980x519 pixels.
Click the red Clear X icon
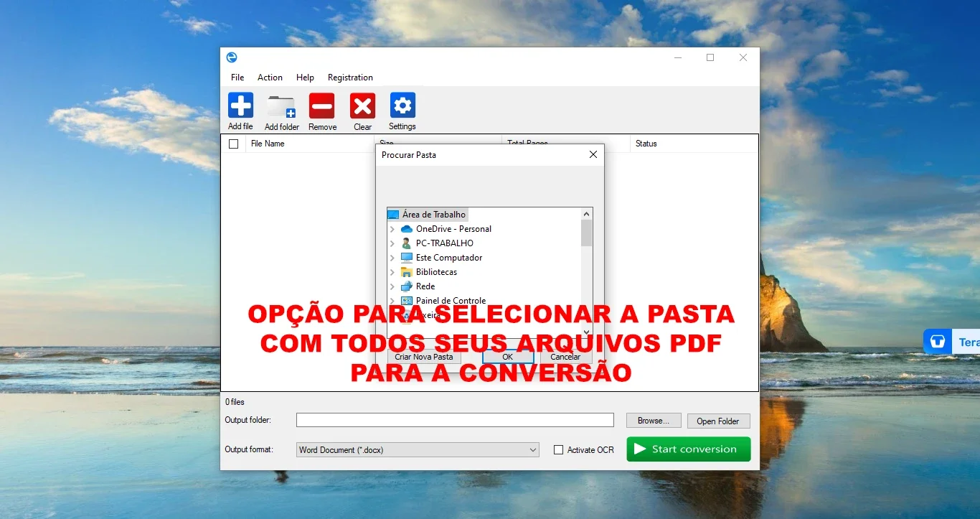[362, 106]
